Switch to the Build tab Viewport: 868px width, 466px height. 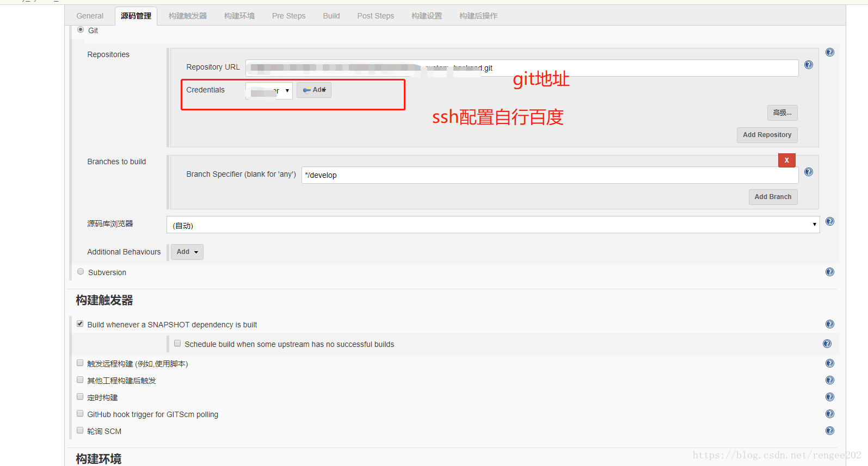[331, 16]
